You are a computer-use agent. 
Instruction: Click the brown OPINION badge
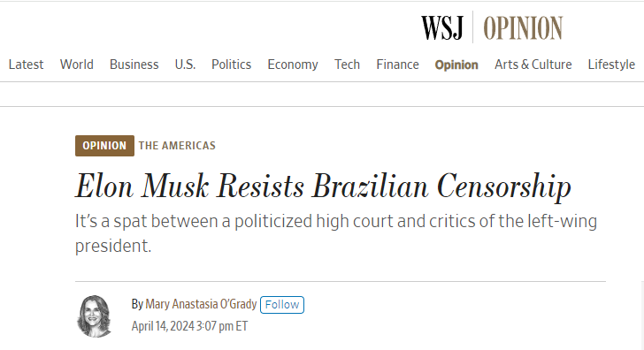pyautogui.click(x=104, y=146)
